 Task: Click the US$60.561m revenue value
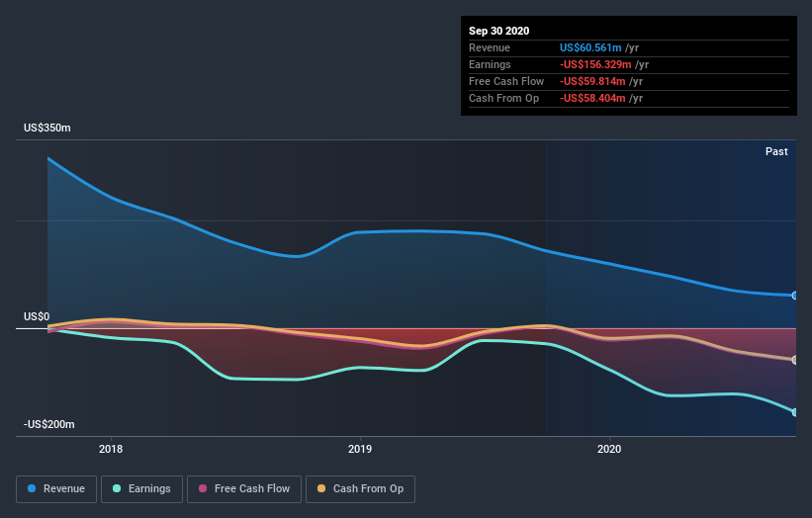click(590, 47)
